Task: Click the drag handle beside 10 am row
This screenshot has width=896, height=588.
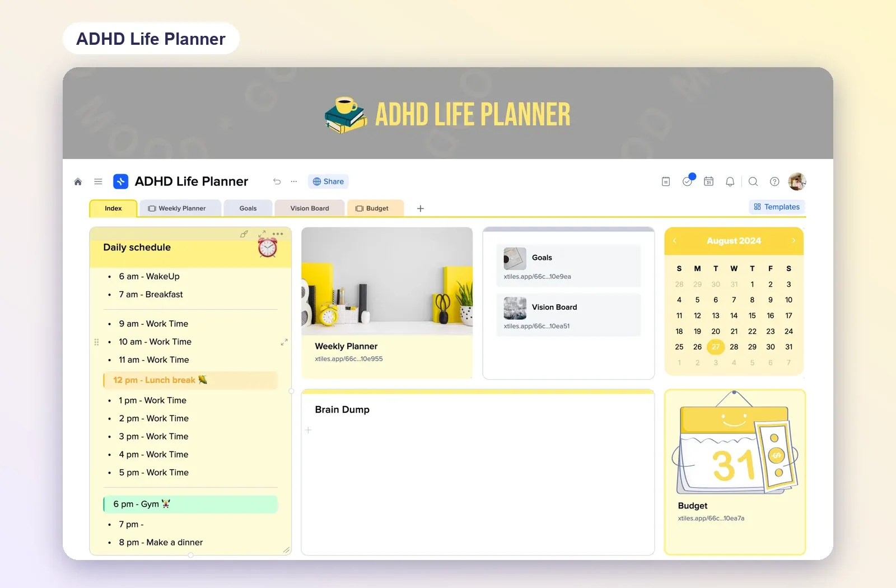Action: coord(96,342)
